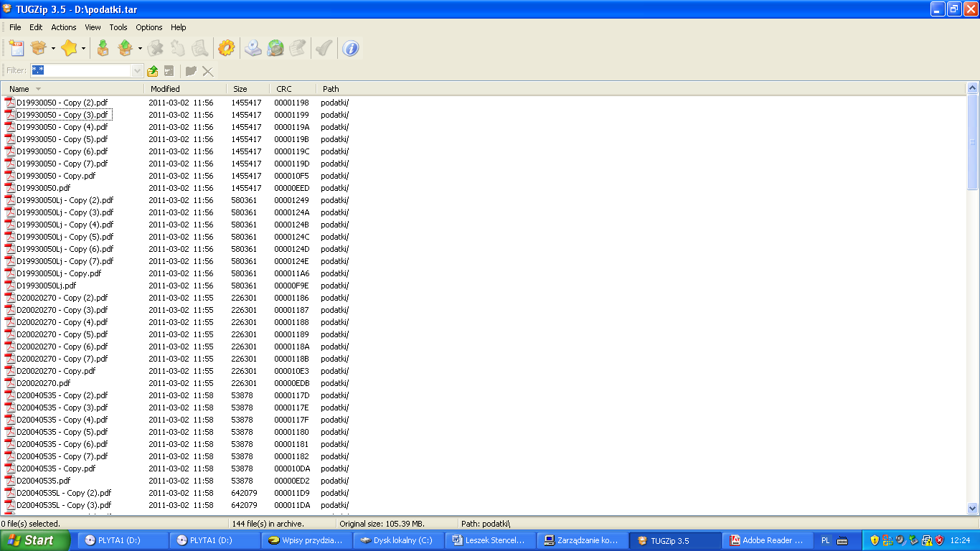Select file D19930050.pdf
Image resolution: width=980 pixels, height=551 pixels.
pos(44,188)
